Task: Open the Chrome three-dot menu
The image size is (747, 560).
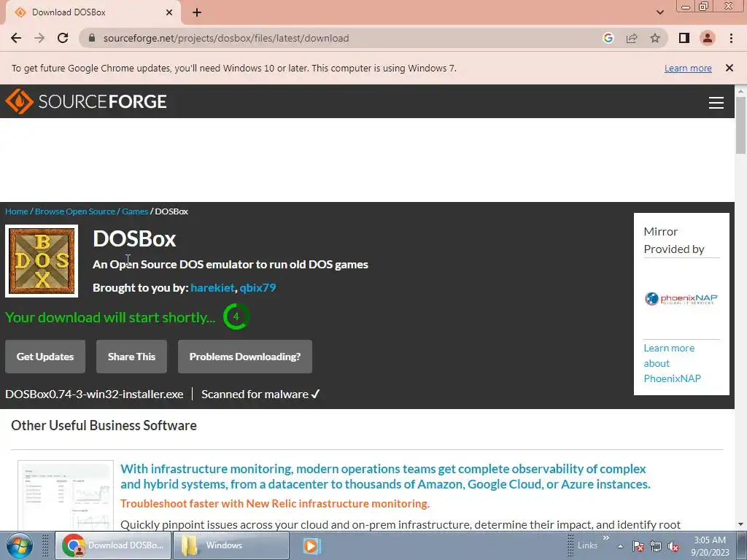Action: (x=731, y=38)
